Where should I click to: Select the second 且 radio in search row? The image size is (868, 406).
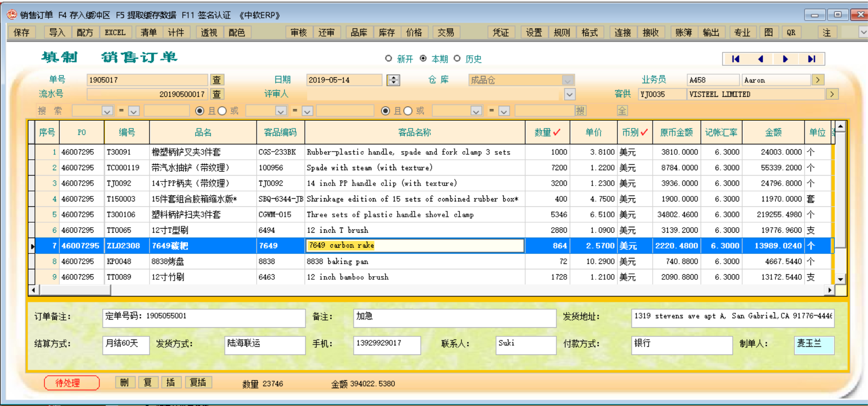click(386, 111)
